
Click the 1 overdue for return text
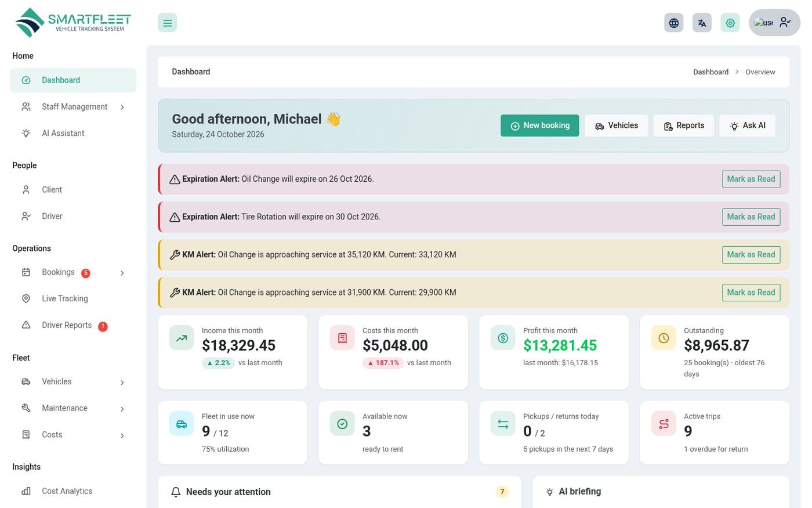(716, 449)
